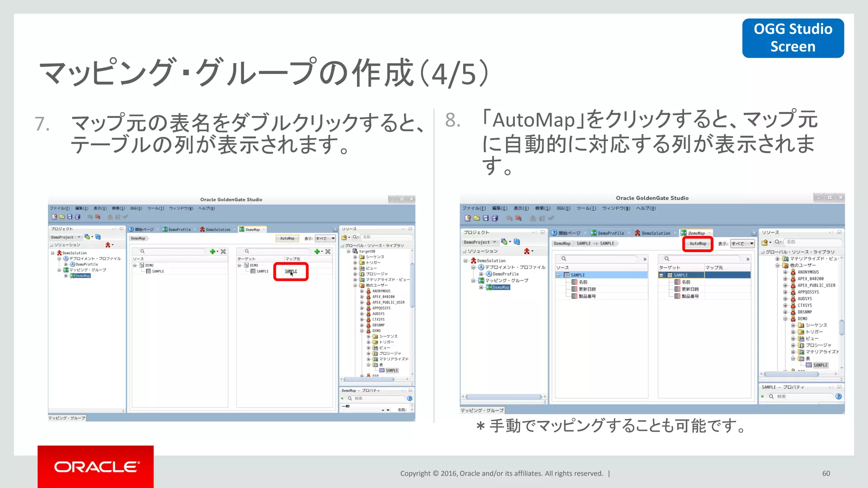The image size is (868, 488).
Task: Open the ファイル(F) menu in right window
Action: pyautogui.click(x=474, y=208)
